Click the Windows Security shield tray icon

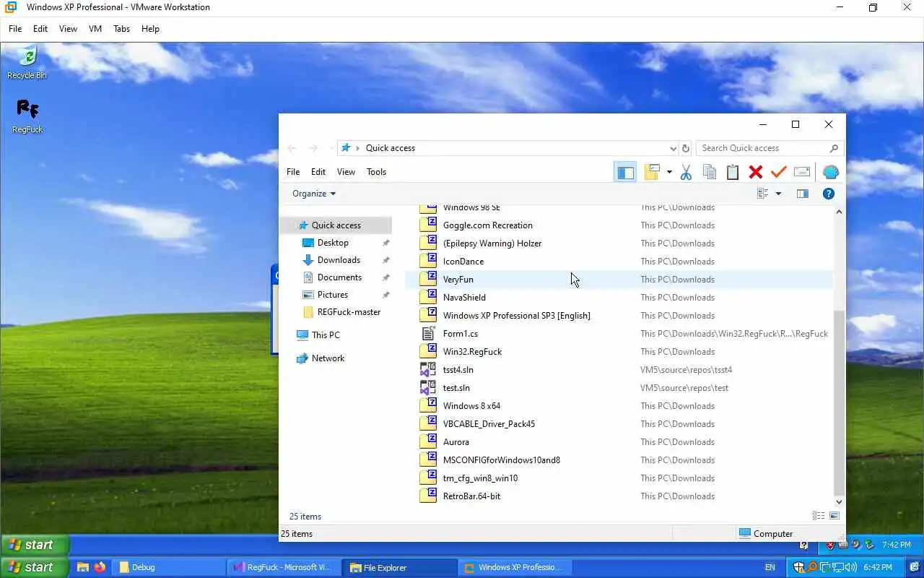point(800,567)
